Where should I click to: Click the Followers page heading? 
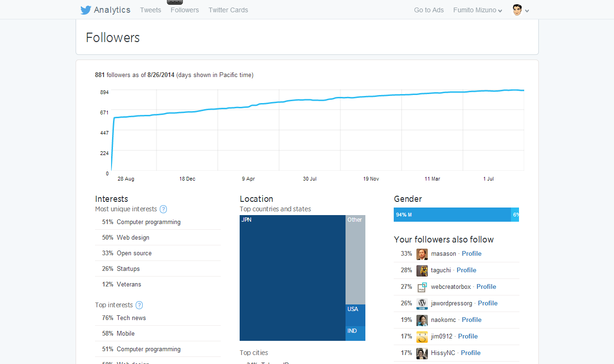pos(113,38)
